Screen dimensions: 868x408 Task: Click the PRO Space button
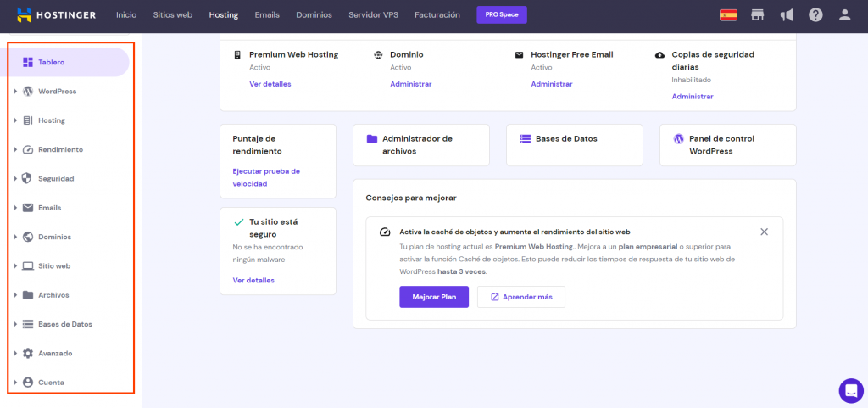point(502,14)
